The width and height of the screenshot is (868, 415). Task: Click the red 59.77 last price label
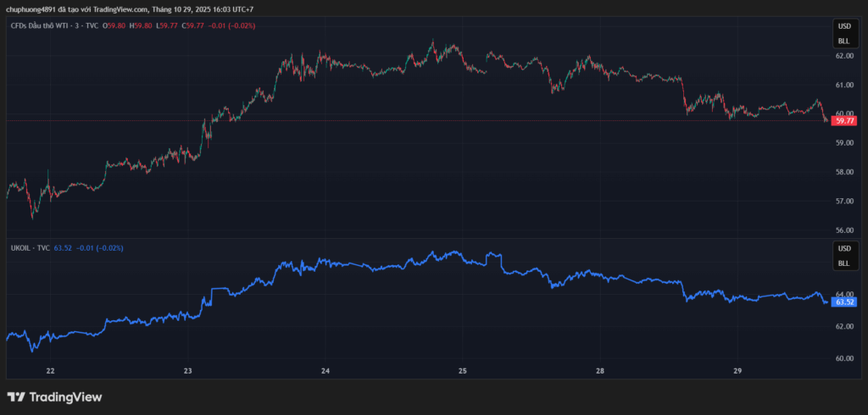tap(844, 121)
